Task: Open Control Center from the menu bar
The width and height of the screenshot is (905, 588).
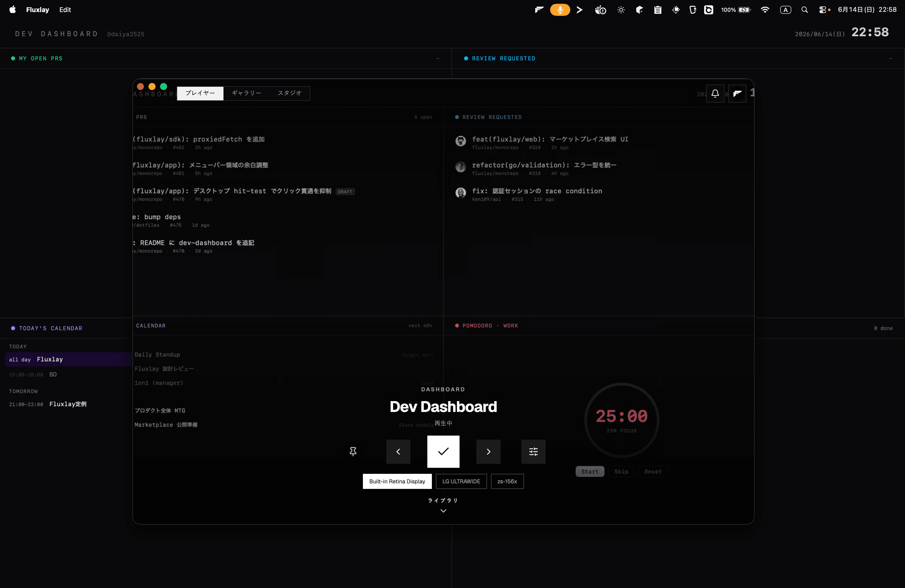Action: coord(823,10)
